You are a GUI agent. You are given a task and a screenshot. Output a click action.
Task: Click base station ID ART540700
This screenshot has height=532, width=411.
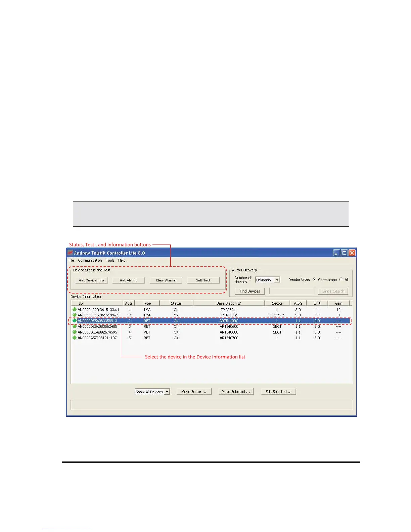click(x=229, y=338)
